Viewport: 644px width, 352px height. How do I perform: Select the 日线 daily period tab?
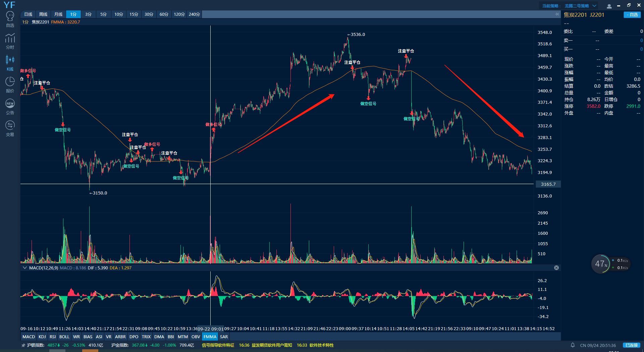[x=28, y=14]
